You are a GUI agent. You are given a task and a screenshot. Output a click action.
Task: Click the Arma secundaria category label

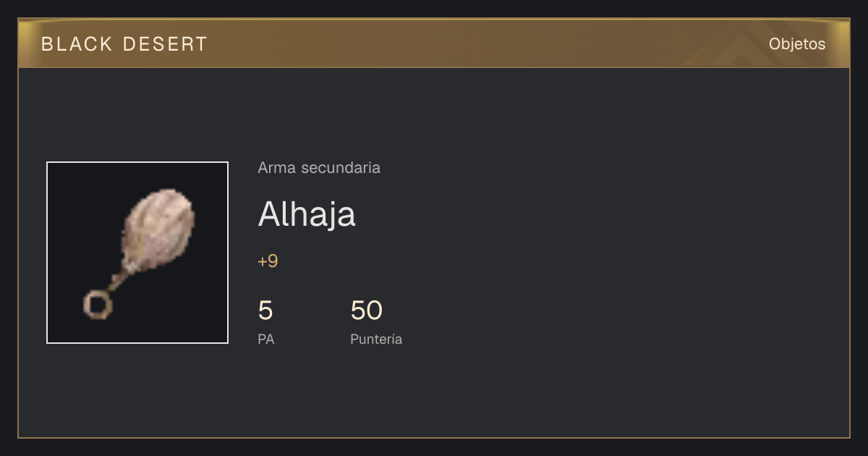coord(319,168)
